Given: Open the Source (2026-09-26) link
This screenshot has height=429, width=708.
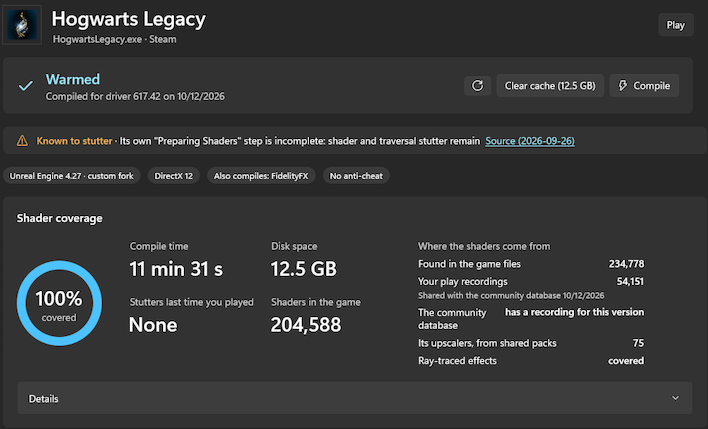Looking at the screenshot, I should pyautogui.click(x=530, y=141).
